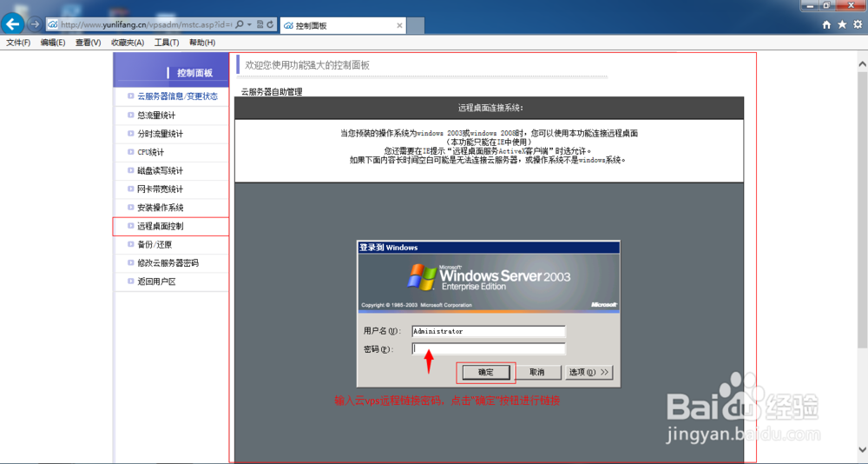Click bullet icon beside CPU统计
The height and width of the screenshot is (464, 868).
131,152
